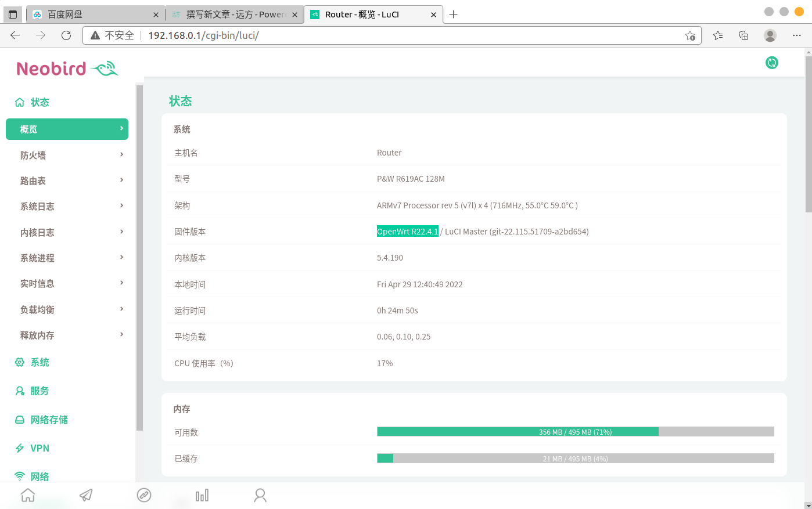Click the lightning icon beside VPN

point(20,448)
